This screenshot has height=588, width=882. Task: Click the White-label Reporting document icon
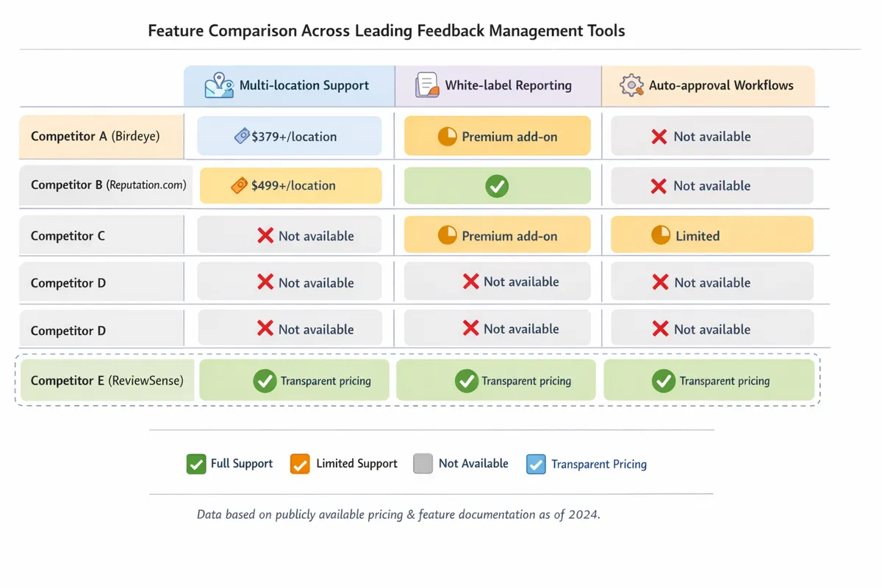pyautogui.click(x=426, y=85)
